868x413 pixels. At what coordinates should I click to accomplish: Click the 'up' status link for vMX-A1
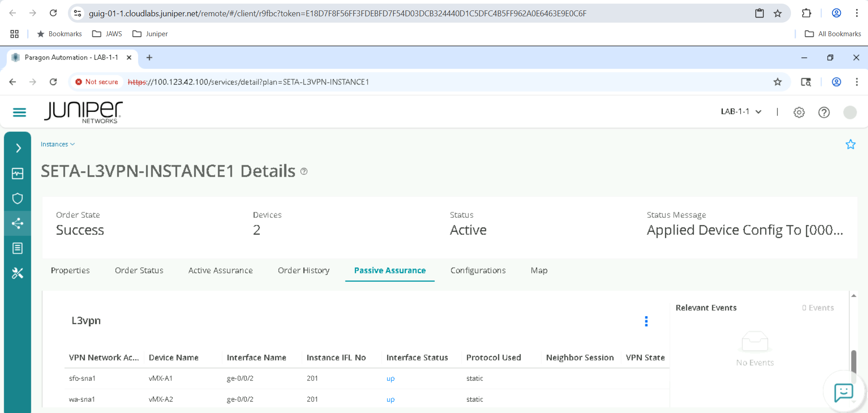[390, 379]
